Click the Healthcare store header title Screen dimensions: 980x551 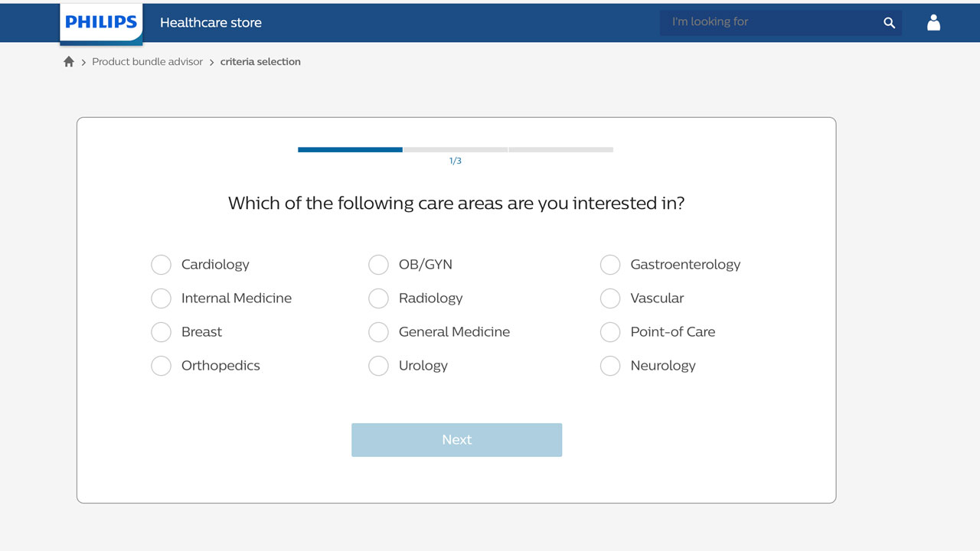(211, 23)
